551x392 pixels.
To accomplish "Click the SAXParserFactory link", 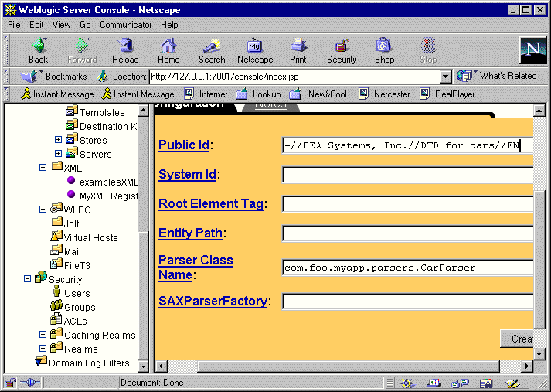I will 213,302.
